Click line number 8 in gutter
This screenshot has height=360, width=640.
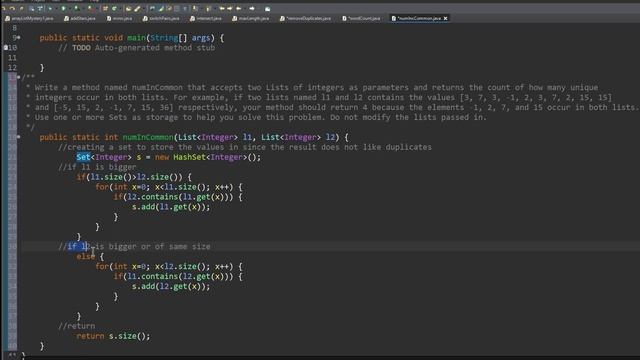pos(15,28)
